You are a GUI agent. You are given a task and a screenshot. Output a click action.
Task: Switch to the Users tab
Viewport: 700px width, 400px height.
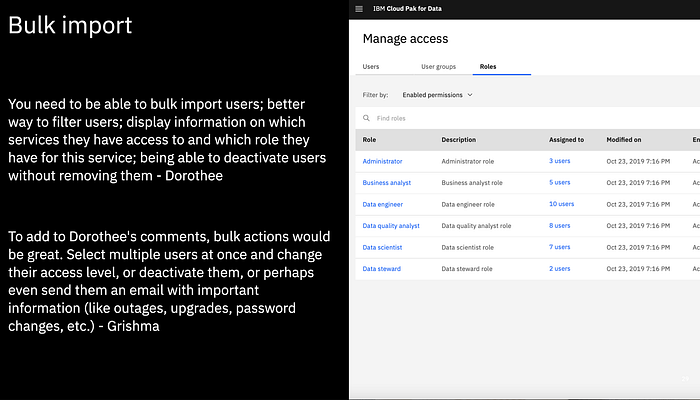370,67
